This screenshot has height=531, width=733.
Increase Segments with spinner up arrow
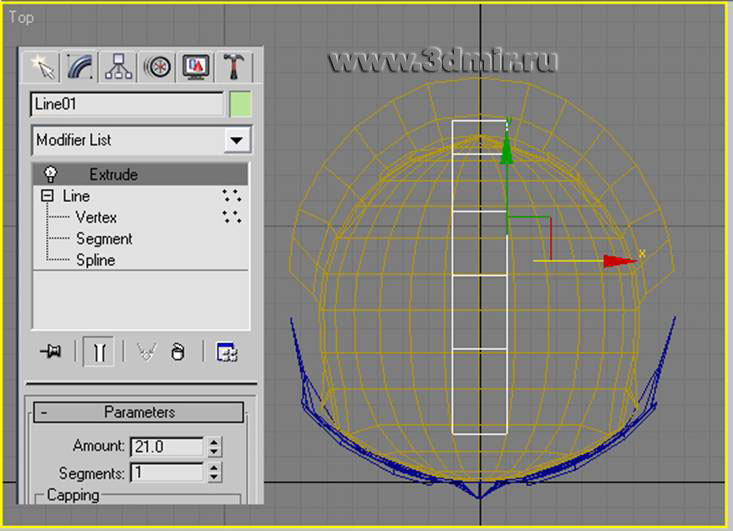click(214, 468)
